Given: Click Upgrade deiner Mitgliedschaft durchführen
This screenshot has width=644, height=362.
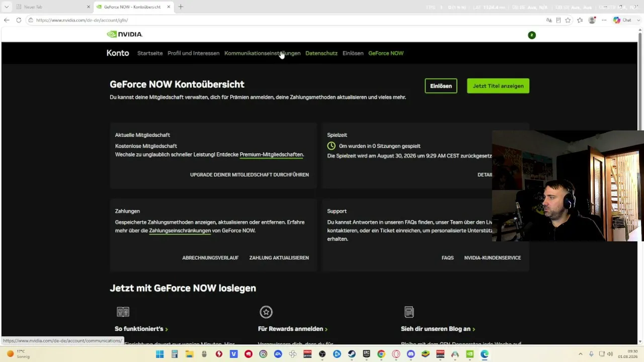Looking at the screenshot, I should pyautogui.click(x=250, y=174).
